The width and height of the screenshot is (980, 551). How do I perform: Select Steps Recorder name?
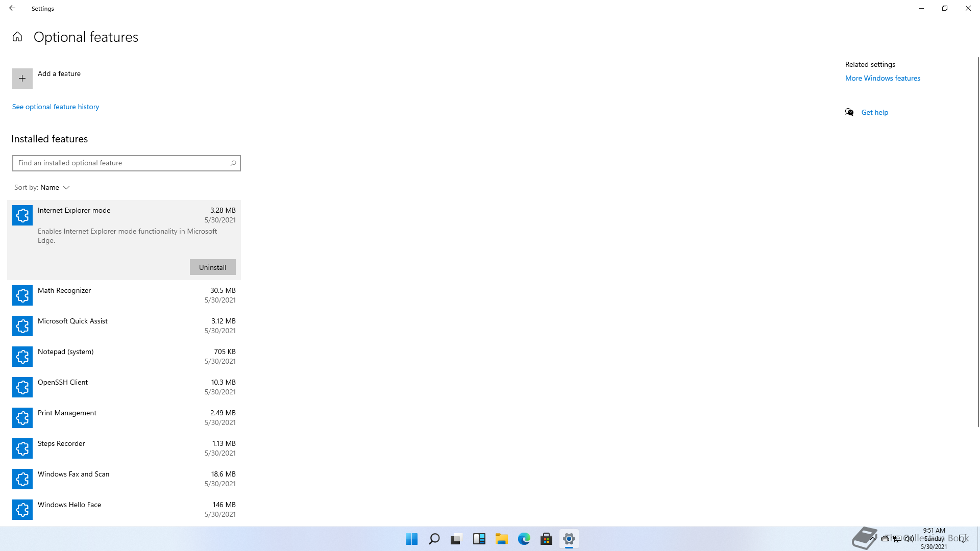(61, 443)
